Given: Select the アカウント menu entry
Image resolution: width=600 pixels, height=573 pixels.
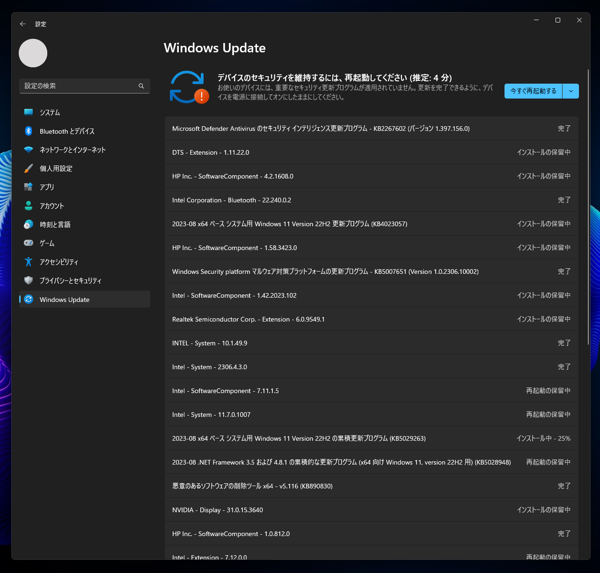Looking at the screenshot, I should (84, 206).
